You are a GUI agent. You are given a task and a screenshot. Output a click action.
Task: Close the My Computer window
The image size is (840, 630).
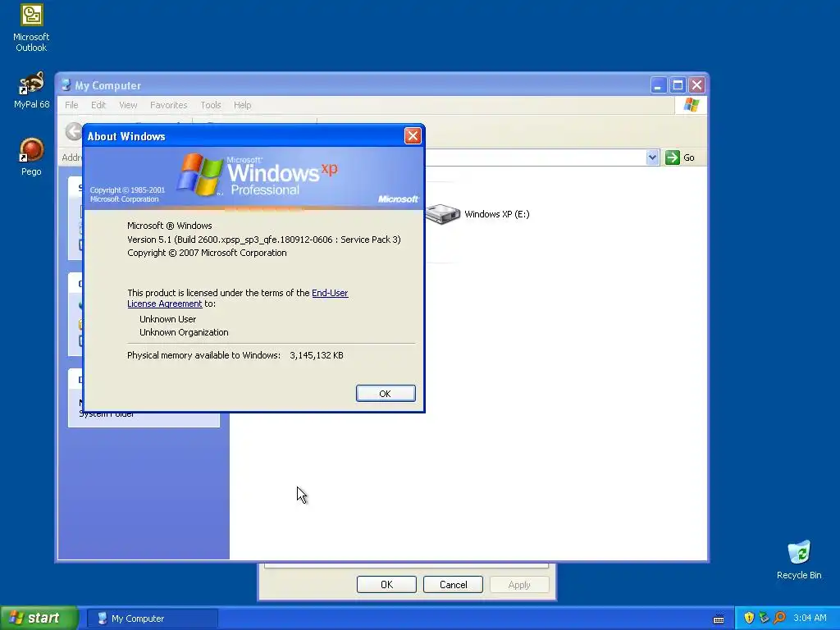[x=697, y=85]
